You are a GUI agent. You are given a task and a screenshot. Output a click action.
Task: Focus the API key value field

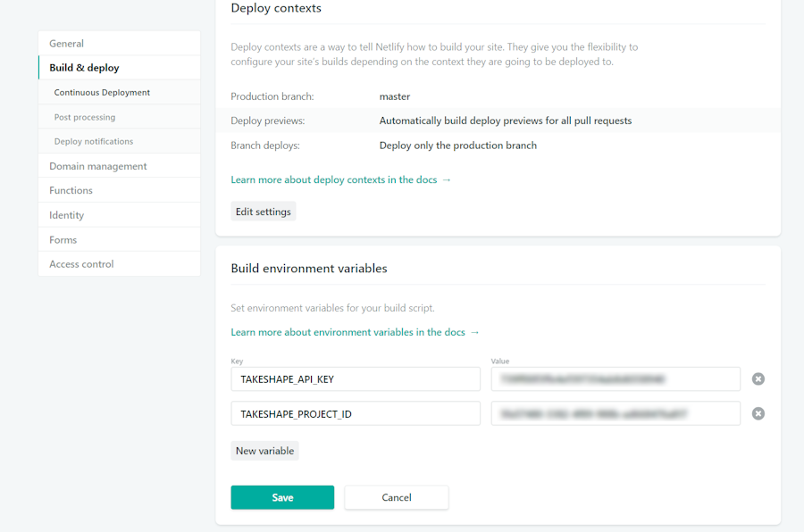pyautogui.click(x=616, y=379)
